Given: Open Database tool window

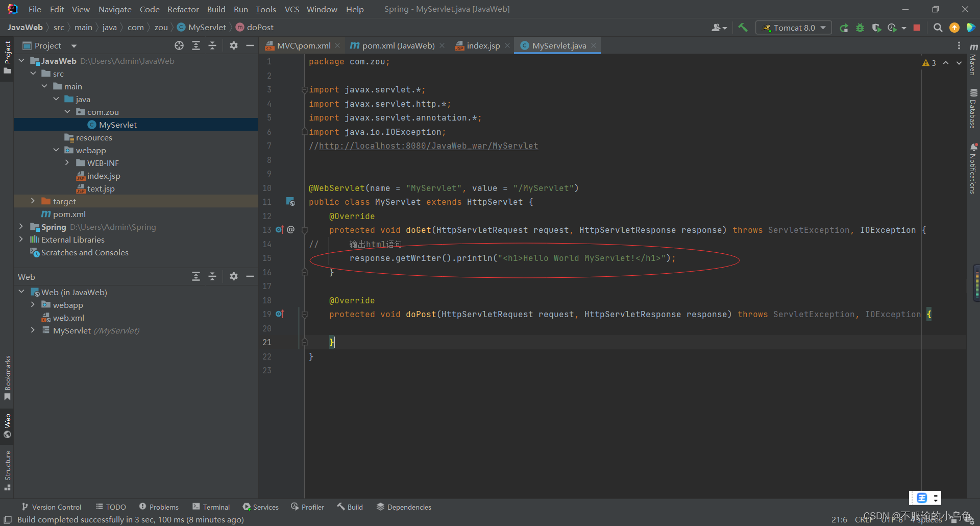Looking at the screenshot, I should [x=973, y=109].
